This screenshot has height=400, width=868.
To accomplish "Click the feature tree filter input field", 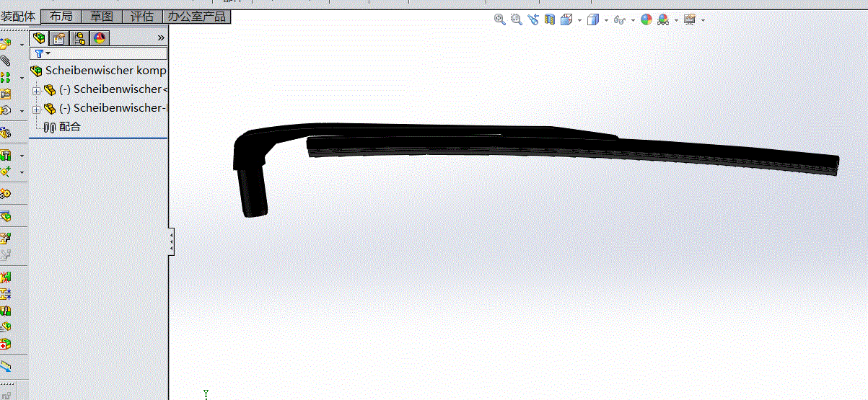I will click(x=99, y=53).
